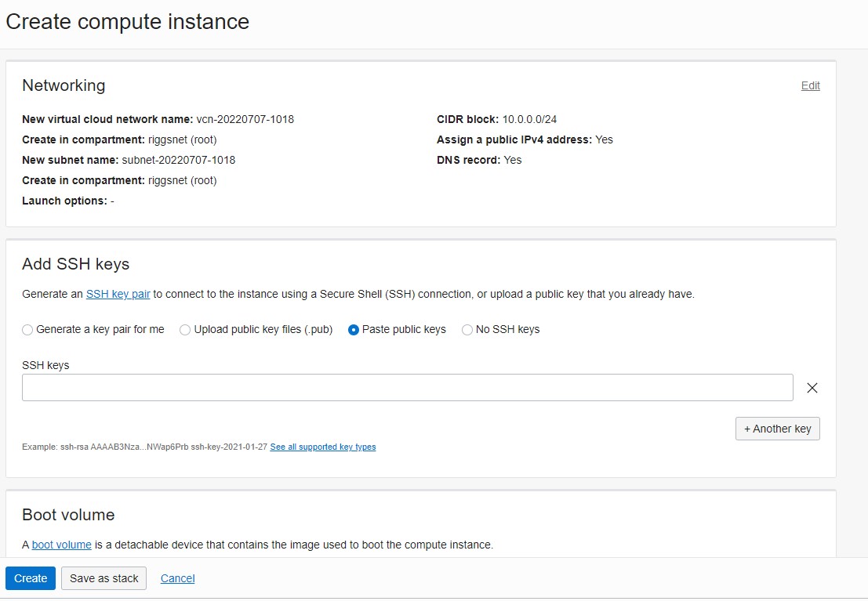
Task: Edit the Networking section
Action: click(811, 85)
